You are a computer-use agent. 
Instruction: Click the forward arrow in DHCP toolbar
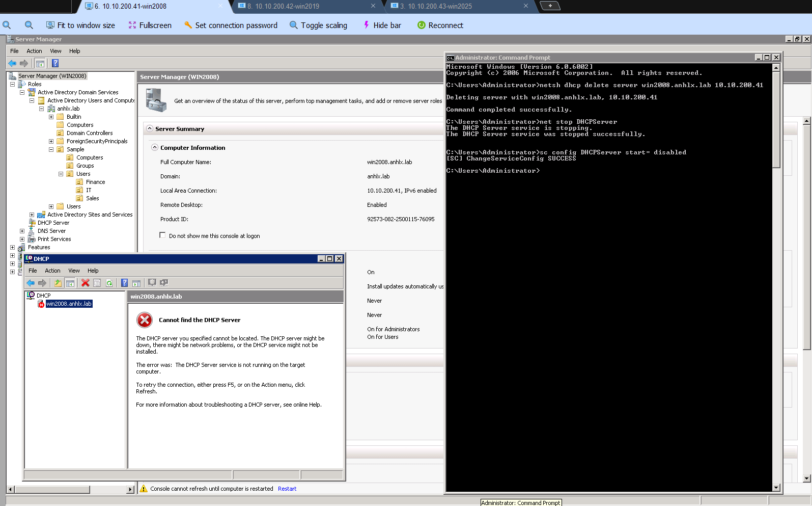pos(42,283)
